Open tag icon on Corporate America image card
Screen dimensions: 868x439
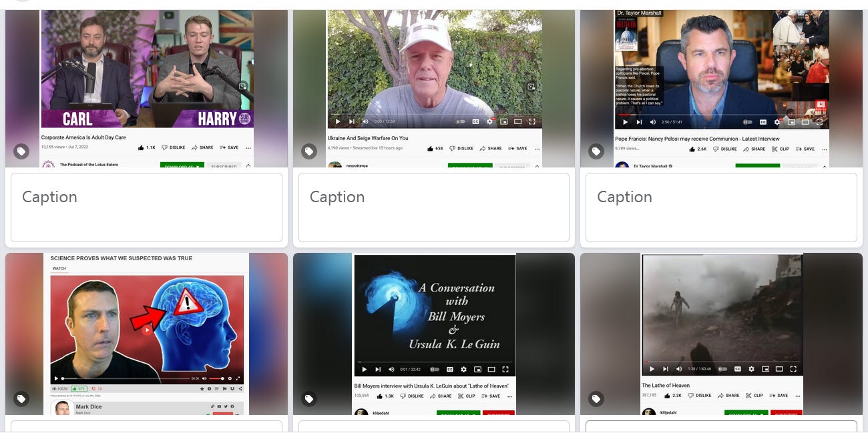[x=21, y=151]
